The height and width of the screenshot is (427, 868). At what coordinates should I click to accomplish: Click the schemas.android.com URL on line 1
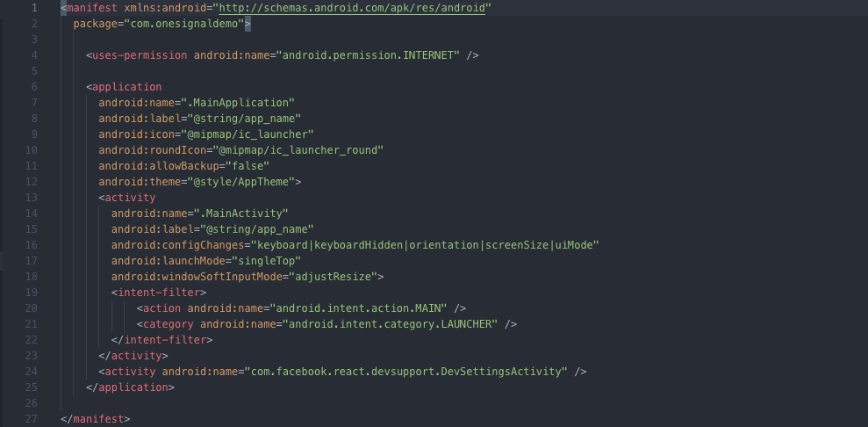pos(352,8)
